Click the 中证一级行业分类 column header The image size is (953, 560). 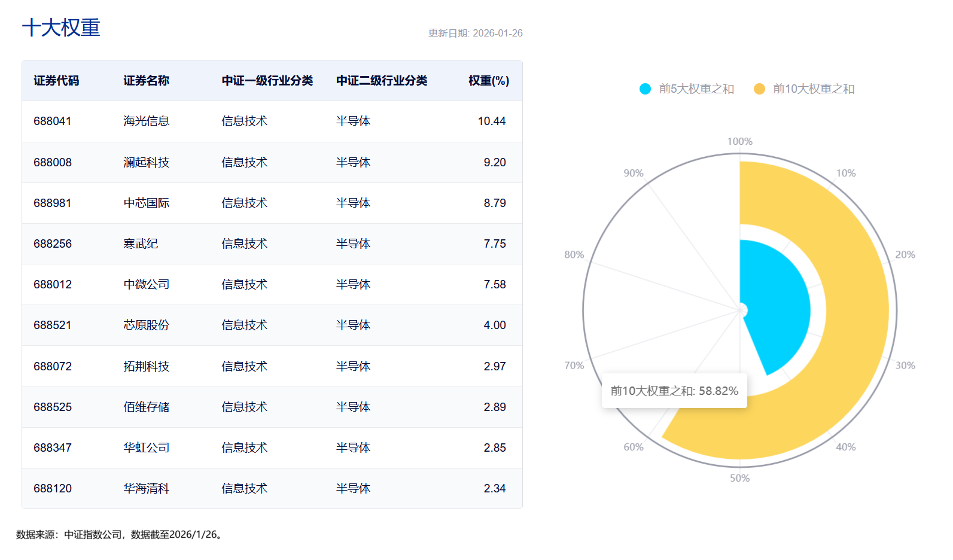267,81
